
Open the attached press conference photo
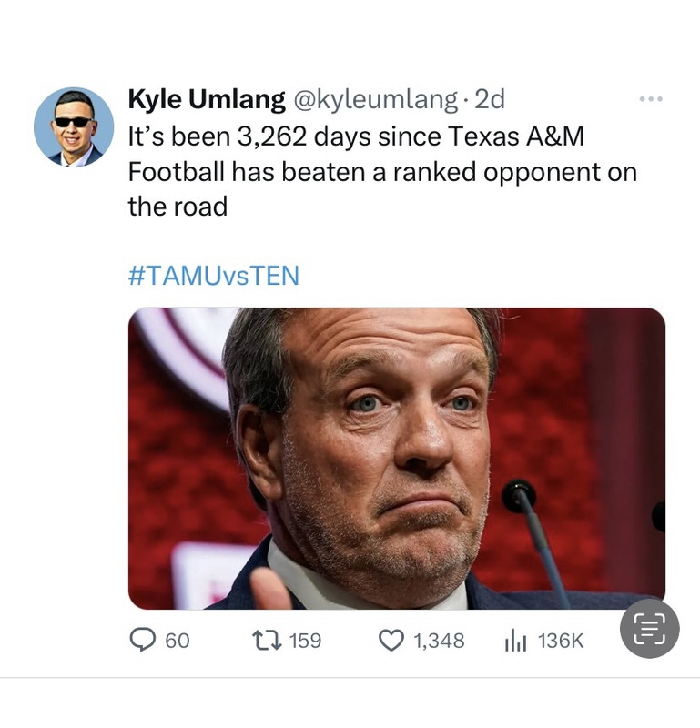[x=396, y=458]
